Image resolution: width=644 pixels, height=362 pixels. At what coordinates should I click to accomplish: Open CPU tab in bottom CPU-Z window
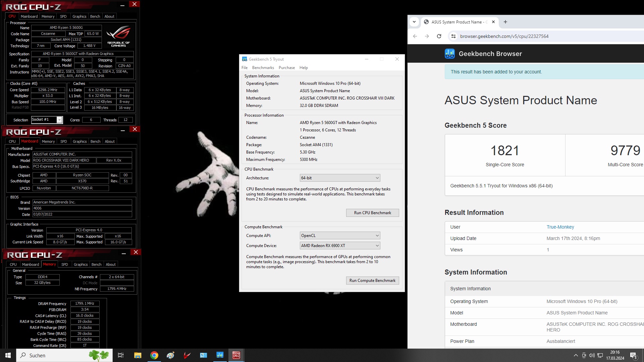[x=13, y=264]
